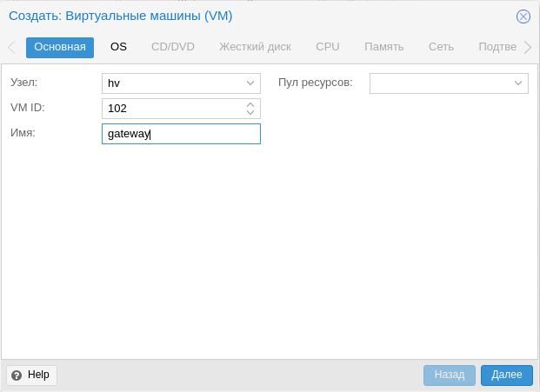Decrease VM ID with down spinner arrow
Image resolution: width=540 pixels, height=392 pixels.
click(250, 112)
